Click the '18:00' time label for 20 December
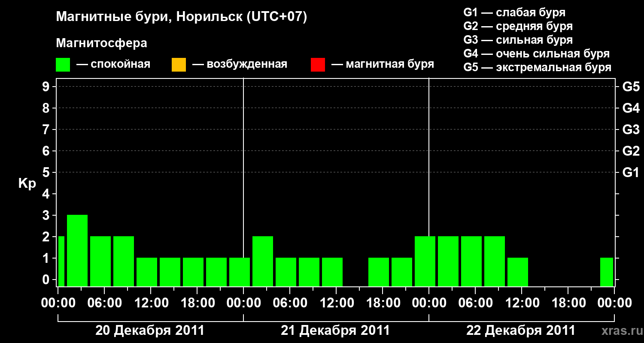The image size is (644, 343). [197, 303]
